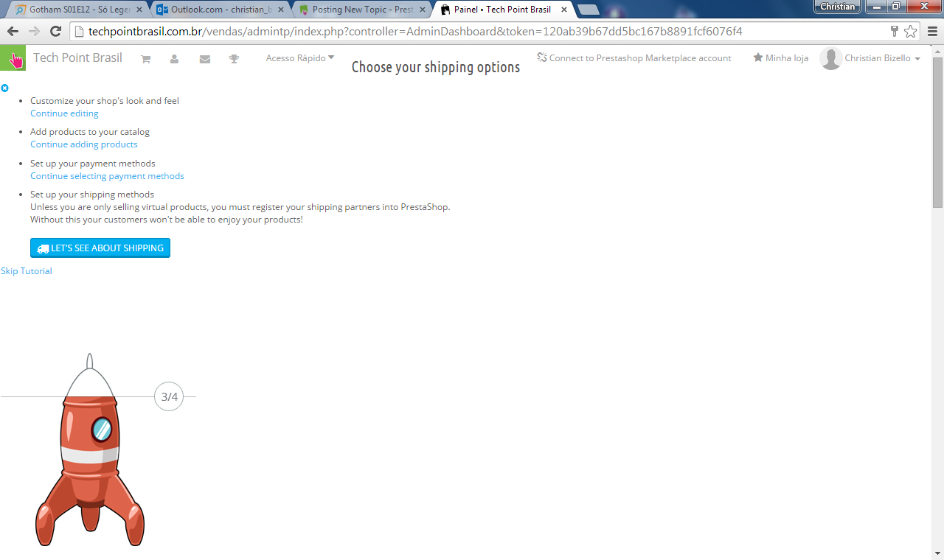Screen dimensions: 944x560
Task: Click the scrollbar down arrow
Action: tap(937, 553)
